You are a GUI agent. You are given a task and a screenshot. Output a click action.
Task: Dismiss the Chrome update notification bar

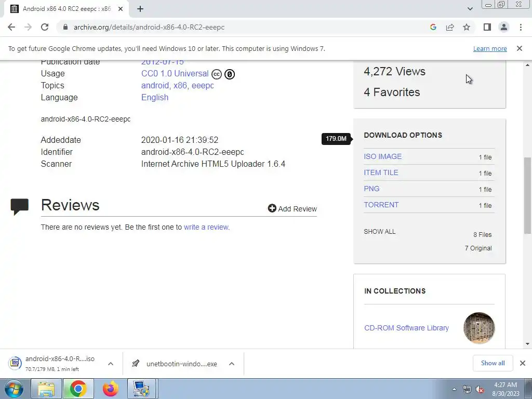point(520,48)
